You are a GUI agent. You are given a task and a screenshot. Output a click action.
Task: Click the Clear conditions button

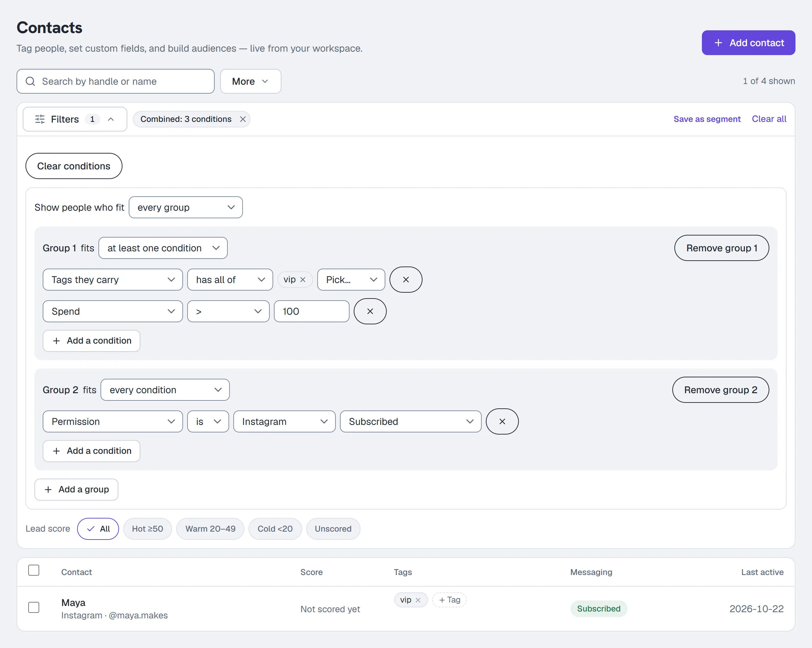coord(74,166)
